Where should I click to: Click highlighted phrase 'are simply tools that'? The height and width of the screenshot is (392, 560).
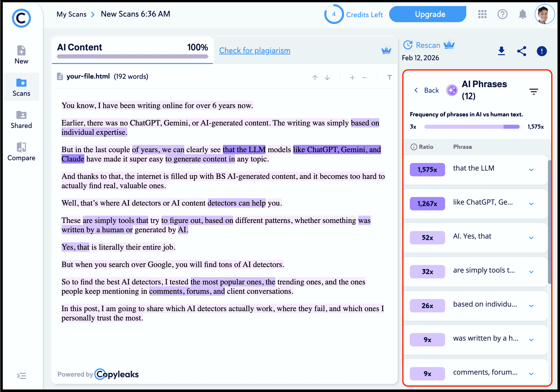(x=115, y=220)
